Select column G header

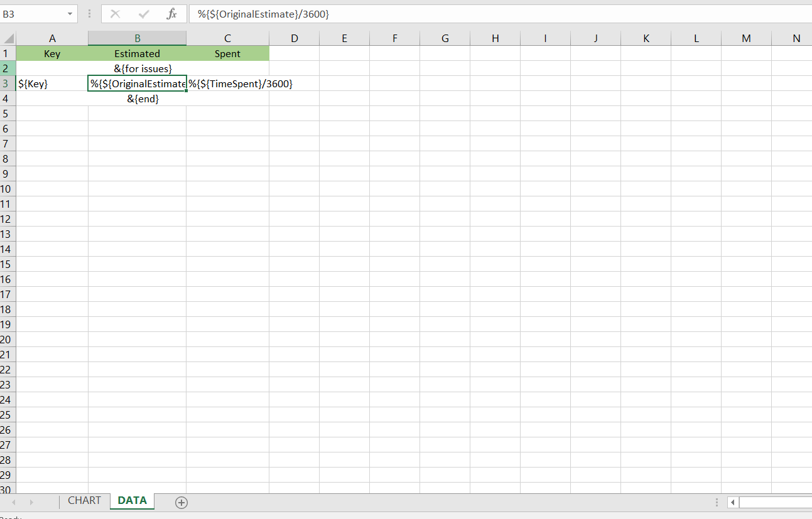tap(445, 38)
